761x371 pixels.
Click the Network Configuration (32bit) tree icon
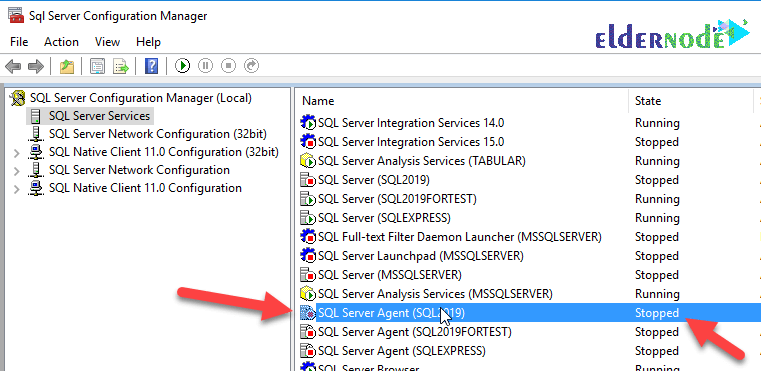click(36, 134)
